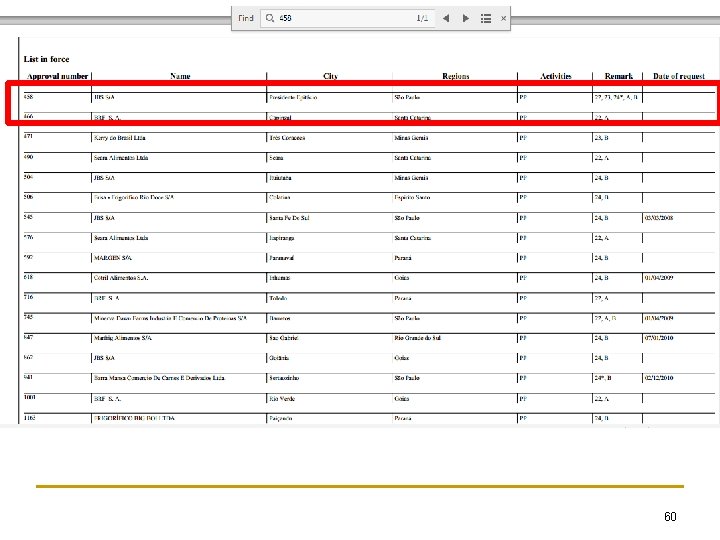Select 'Sertãozinho' city cell
The image size is (720, 540).
284,378
